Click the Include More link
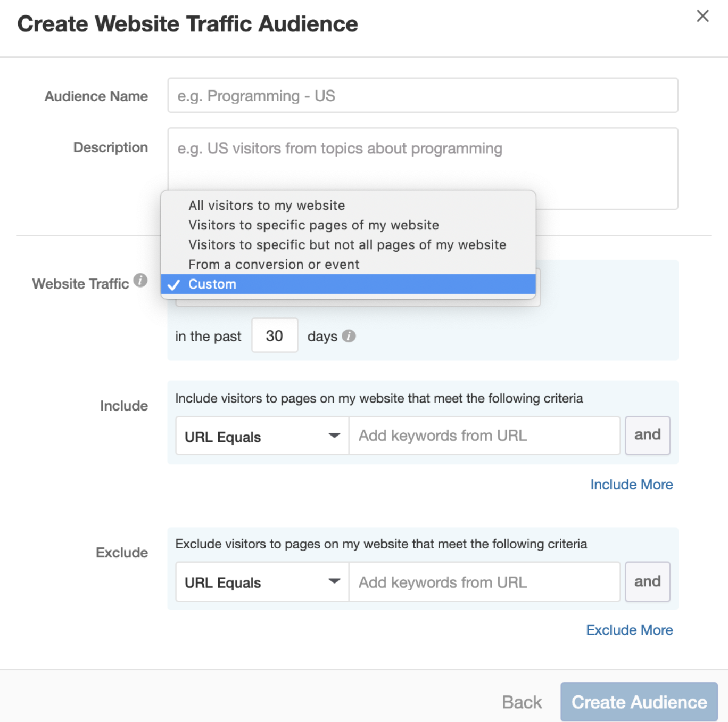This screenshot has width=728, height=722. (631, 485)
